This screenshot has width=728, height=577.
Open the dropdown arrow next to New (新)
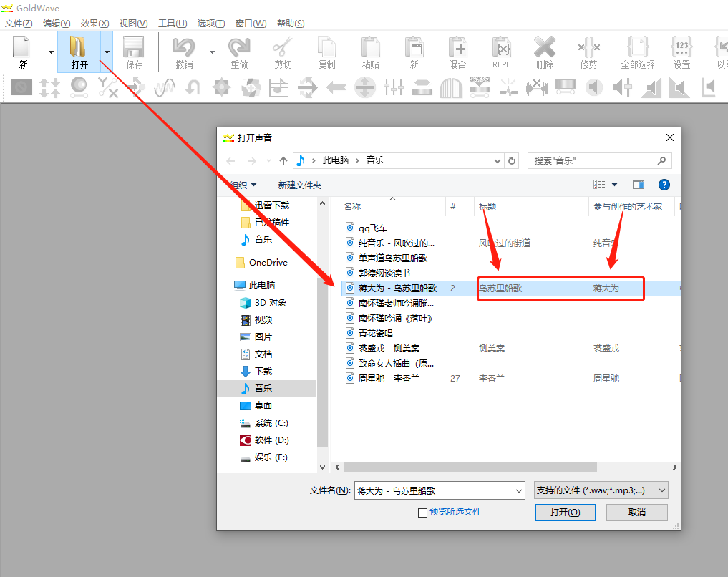[x=51, y=52]
